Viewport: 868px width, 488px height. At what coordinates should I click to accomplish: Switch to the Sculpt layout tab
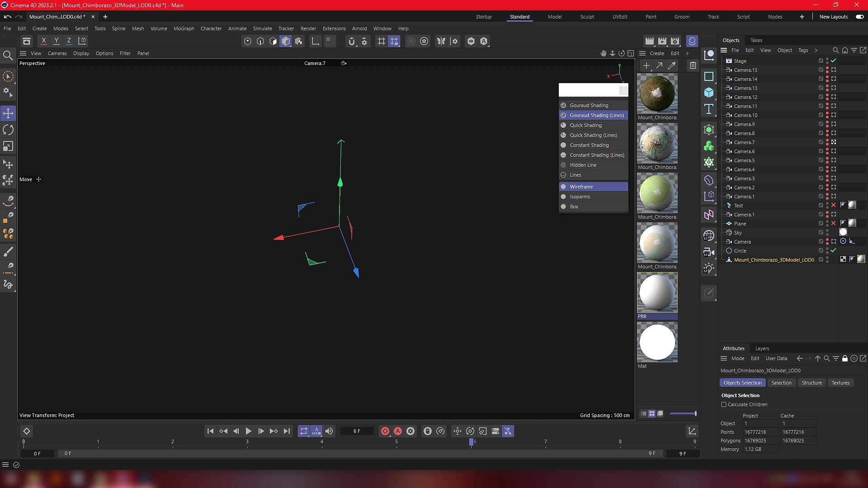point(587,17)
